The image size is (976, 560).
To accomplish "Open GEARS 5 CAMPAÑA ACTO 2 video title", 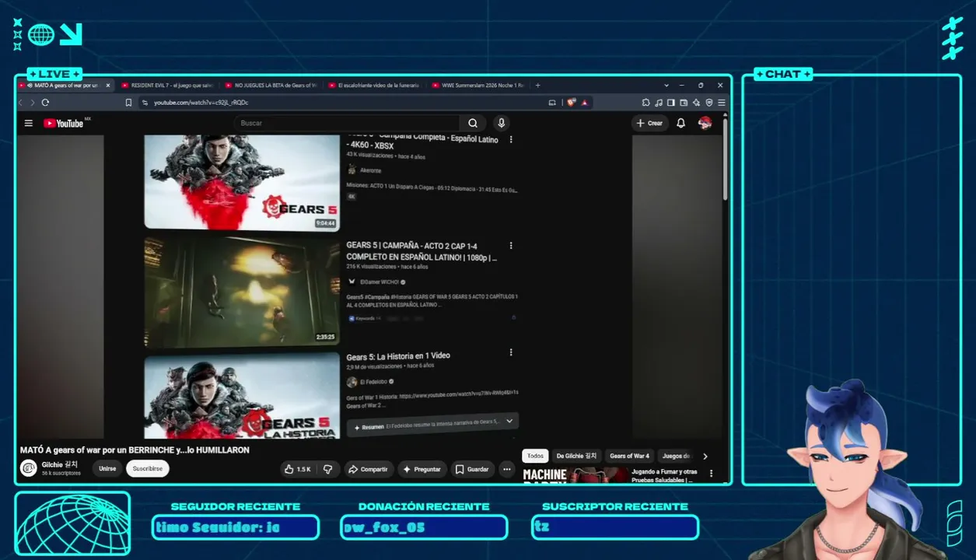I will [x=422, y=251].
